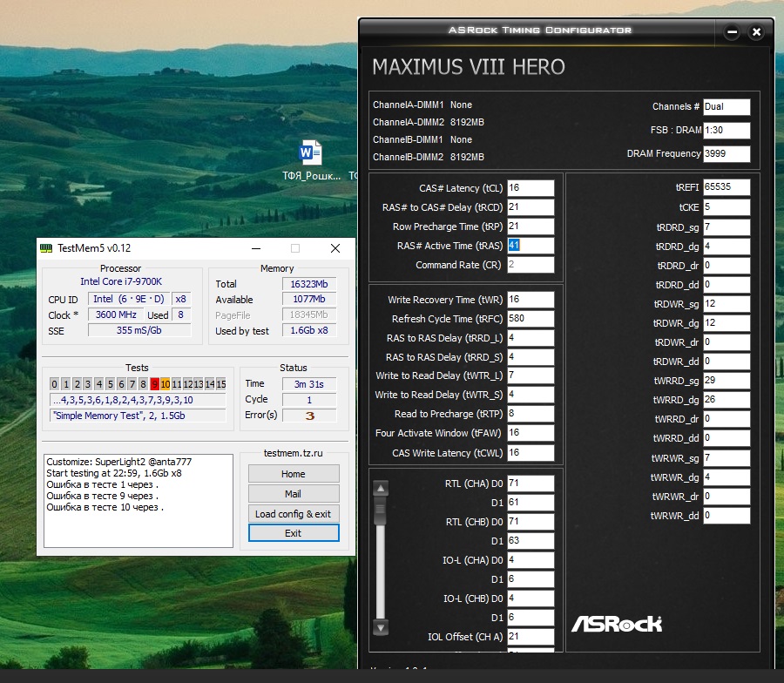Click the RAS# Active Time (tRAS) field
The width and height of the screenshot is (784, 683).
point(531,245)
